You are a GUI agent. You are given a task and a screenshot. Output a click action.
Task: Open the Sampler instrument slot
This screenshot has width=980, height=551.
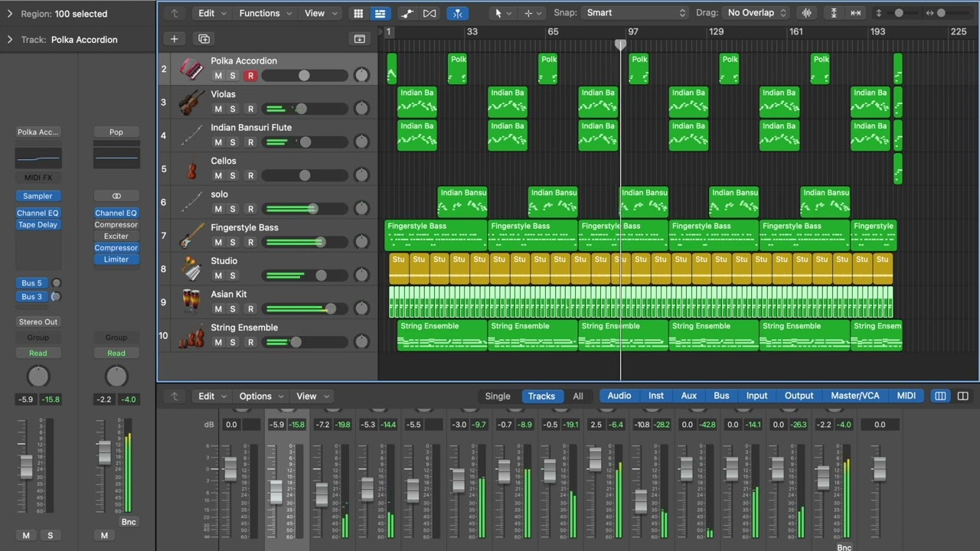pyautogui.click(x=38, y=196)
